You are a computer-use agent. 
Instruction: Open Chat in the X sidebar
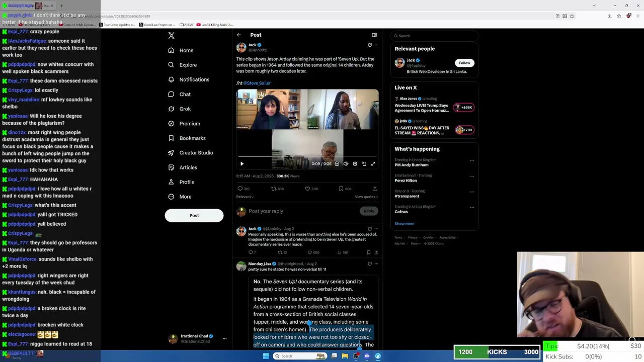click(180, 94)
